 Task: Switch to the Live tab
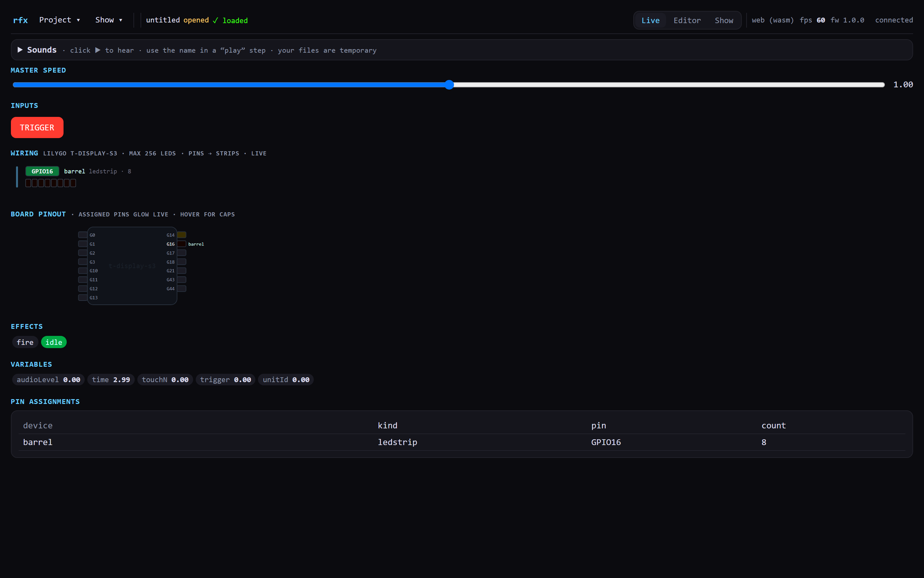(650, 20)
